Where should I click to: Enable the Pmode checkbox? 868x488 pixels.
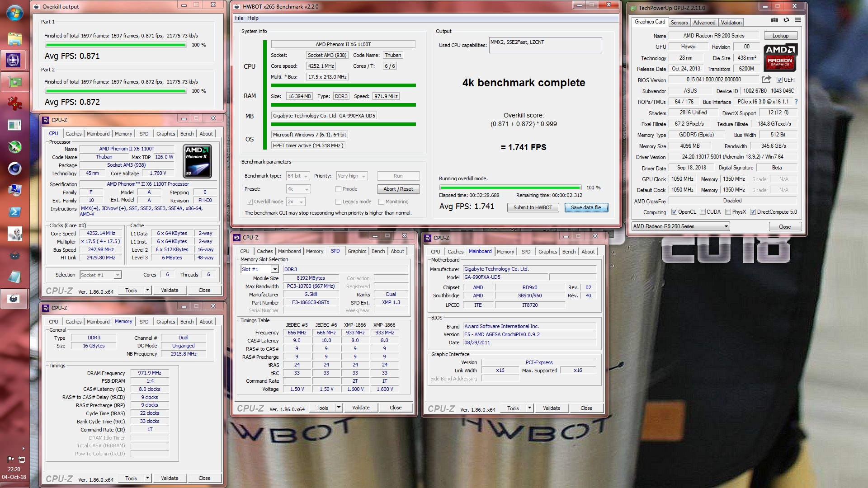point(338,189)
